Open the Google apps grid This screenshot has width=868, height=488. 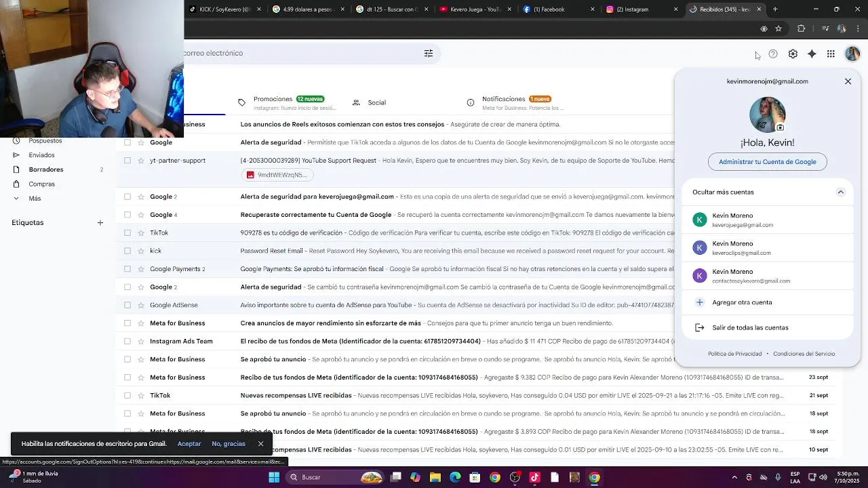pos(831,54)
